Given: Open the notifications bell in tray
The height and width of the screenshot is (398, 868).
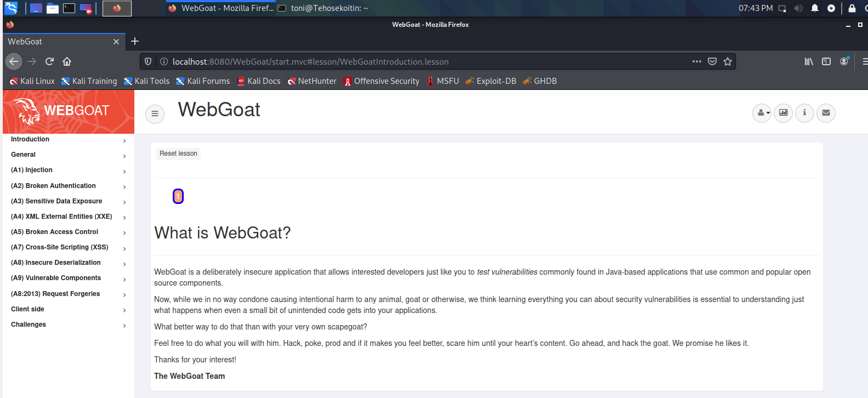Looking at the screenshot, I should coord(815,8).
